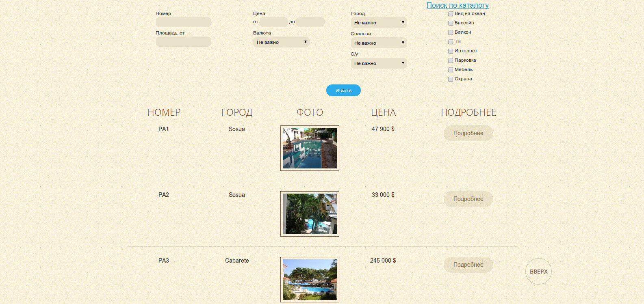Click the ГОРОД column header
Image resolution: width=644 pixels, height=304 pixels.
237,112
